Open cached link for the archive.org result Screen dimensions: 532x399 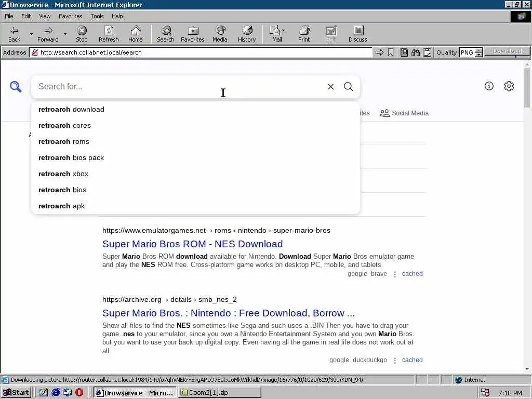(412, 360)
